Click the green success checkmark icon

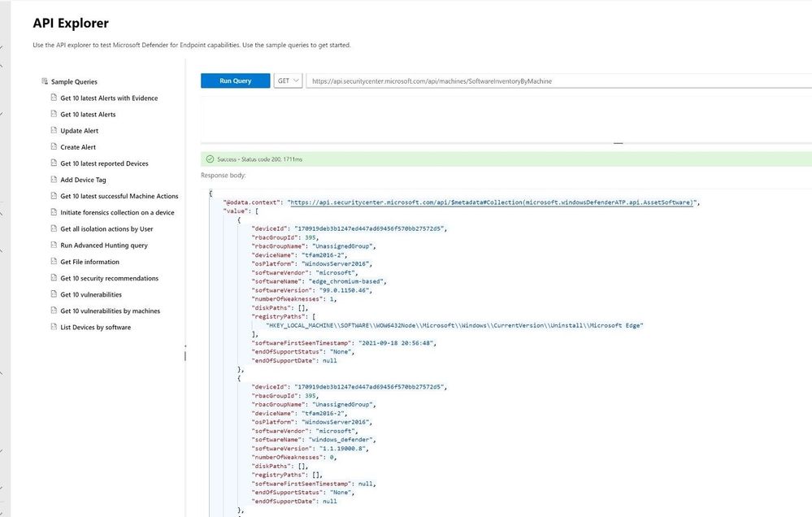210,159
